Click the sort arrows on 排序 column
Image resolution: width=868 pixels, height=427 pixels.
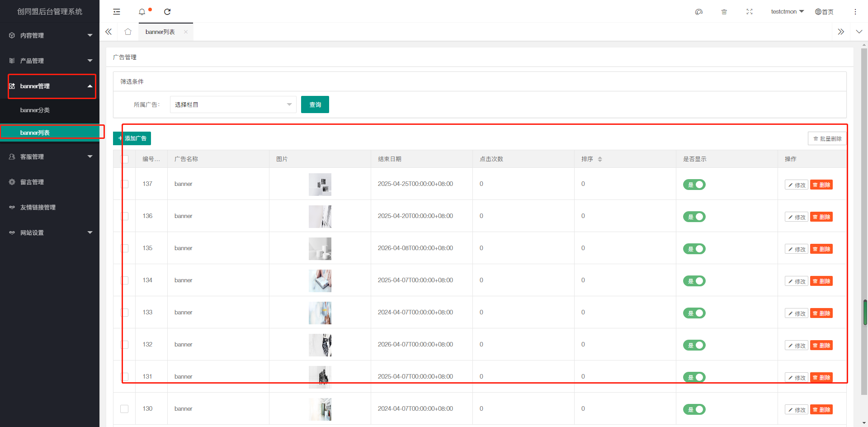click(x=600, y=159)
